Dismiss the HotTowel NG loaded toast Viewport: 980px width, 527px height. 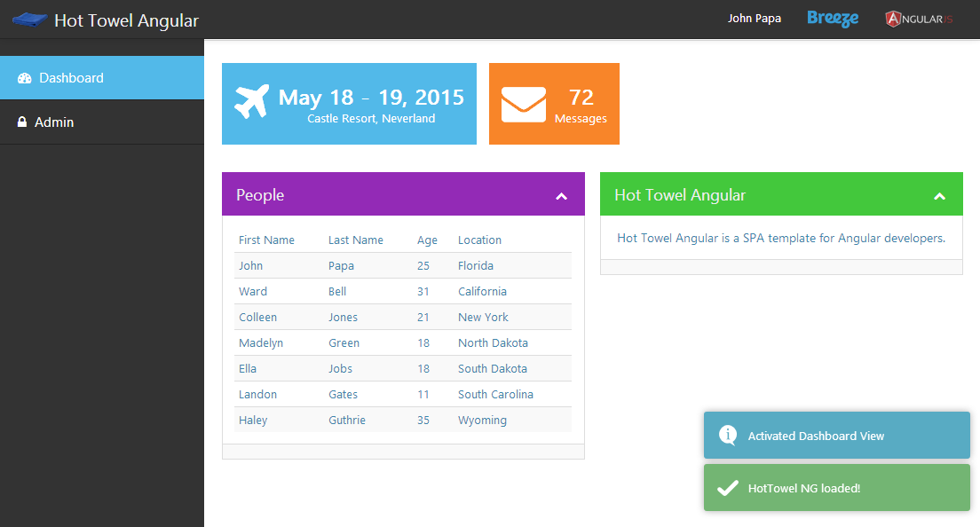tap(837, 488)
